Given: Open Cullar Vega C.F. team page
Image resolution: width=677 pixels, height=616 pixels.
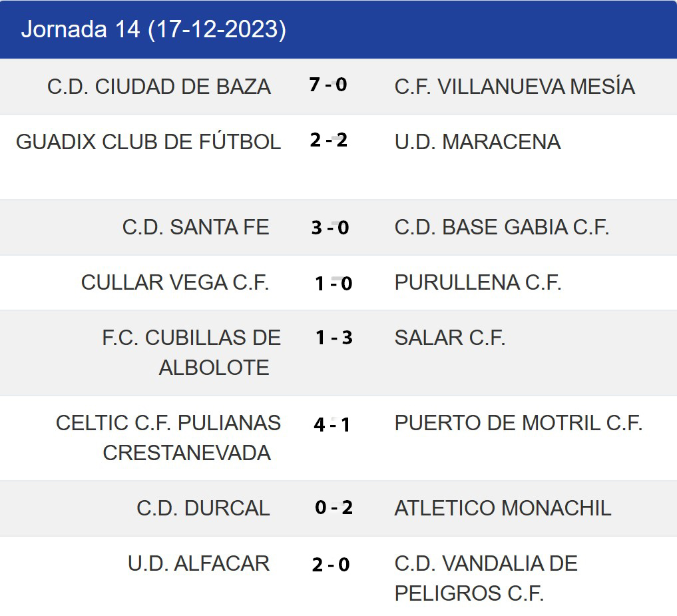Looking at the screenshot, I should click(x=175, y=282).
